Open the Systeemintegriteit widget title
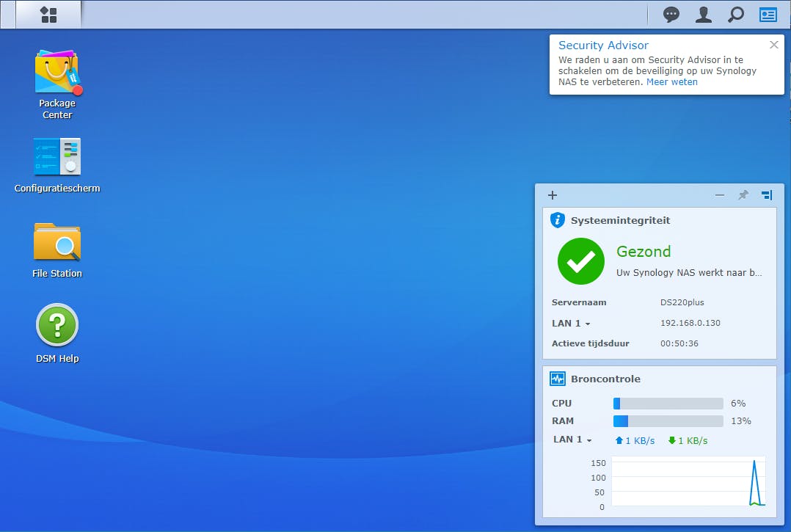This screenshot has height=532, width=791. 621,220
